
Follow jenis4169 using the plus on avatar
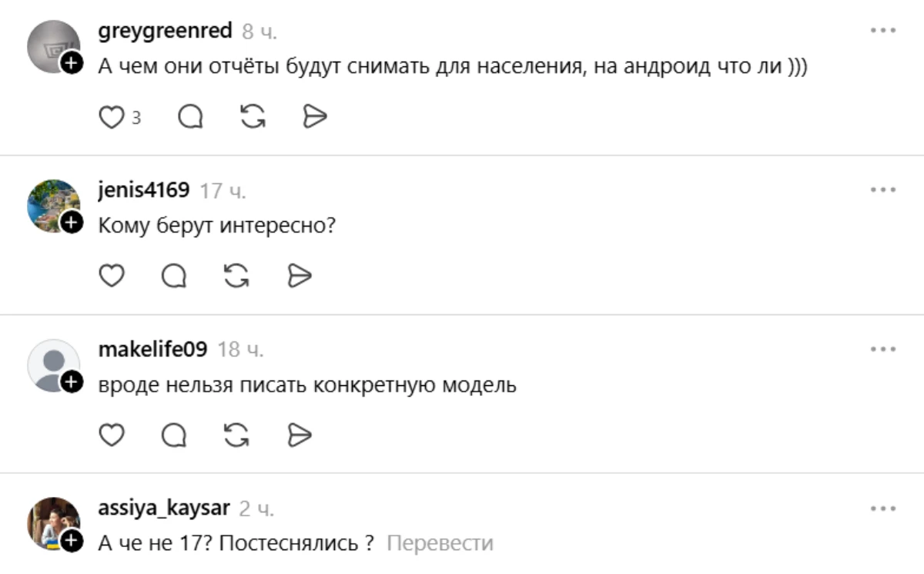point(69,223)
